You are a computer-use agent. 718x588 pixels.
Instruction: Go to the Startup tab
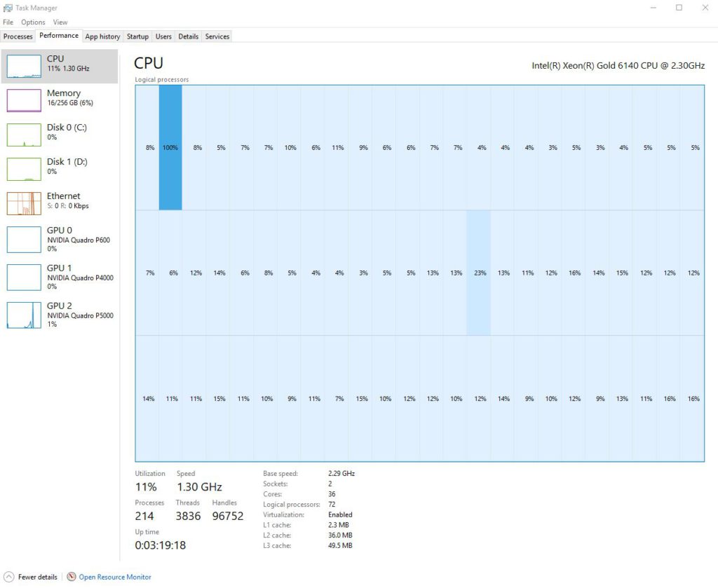point(137,36)
